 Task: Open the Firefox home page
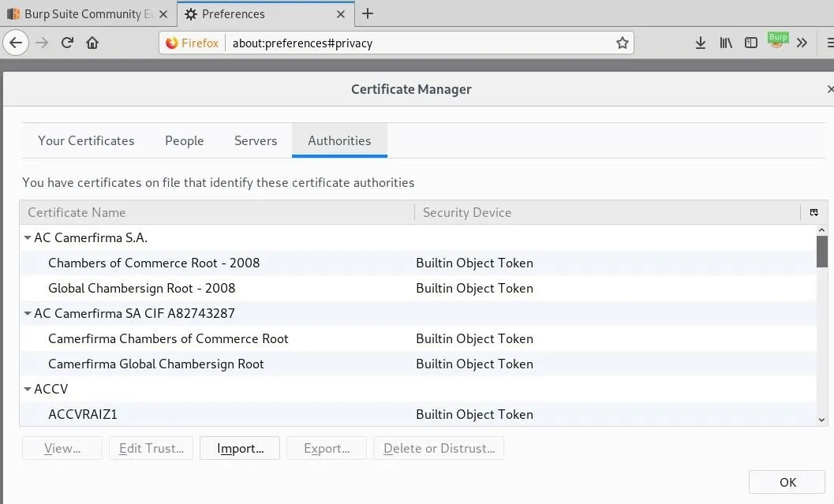click(x=92, y=43)
